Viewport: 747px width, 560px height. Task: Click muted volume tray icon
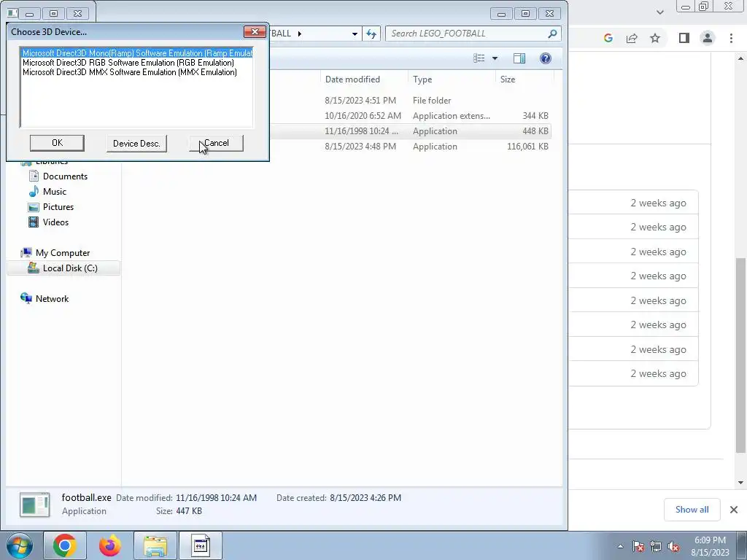[673, 546]
